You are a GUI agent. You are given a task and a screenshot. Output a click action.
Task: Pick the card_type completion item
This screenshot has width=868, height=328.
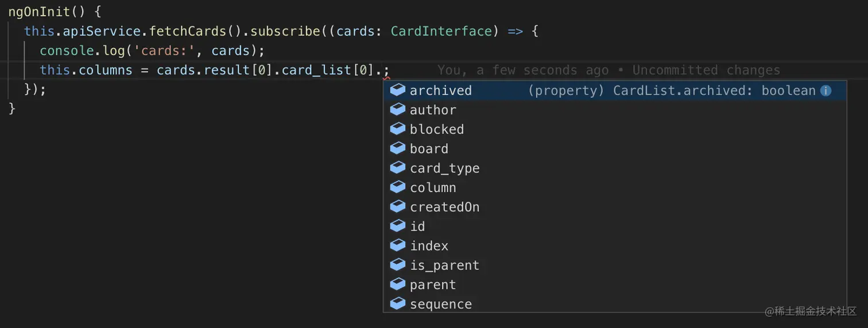pyautogui.click(x=444, y=169)
